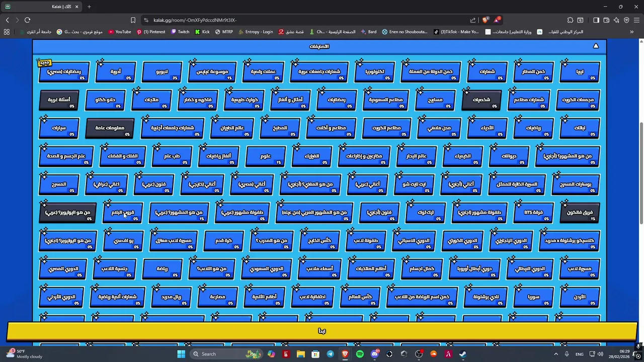Viewport: 644px width, 362px height.
Task: Open the apps grid icon in bookmarks bar
Action: click(7, 32)
